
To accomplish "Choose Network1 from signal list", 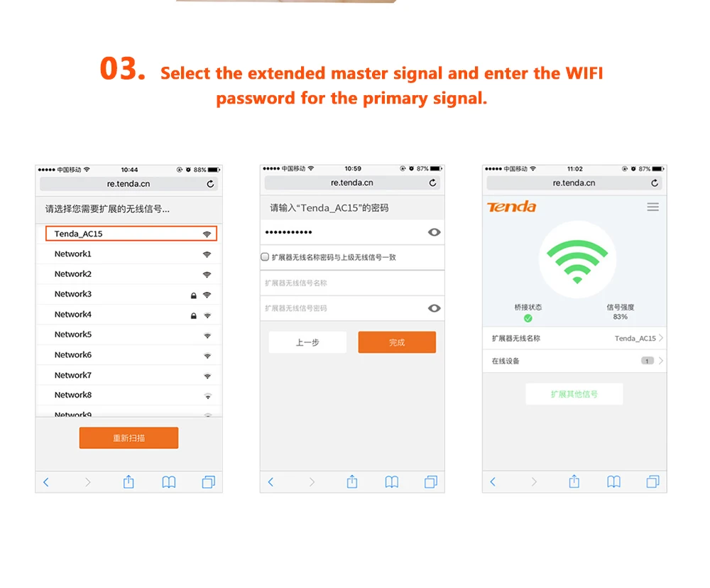I will [x=129, y=254].
